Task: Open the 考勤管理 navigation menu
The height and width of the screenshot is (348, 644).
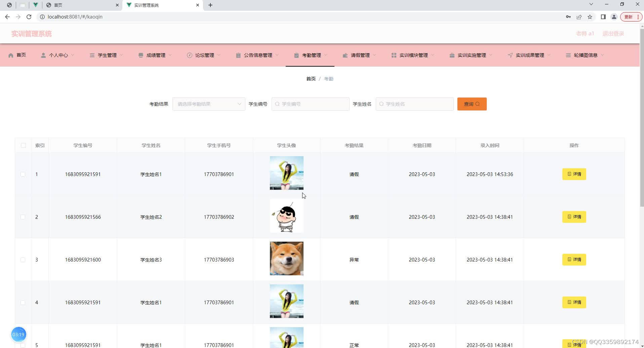Action: point(310,55)
